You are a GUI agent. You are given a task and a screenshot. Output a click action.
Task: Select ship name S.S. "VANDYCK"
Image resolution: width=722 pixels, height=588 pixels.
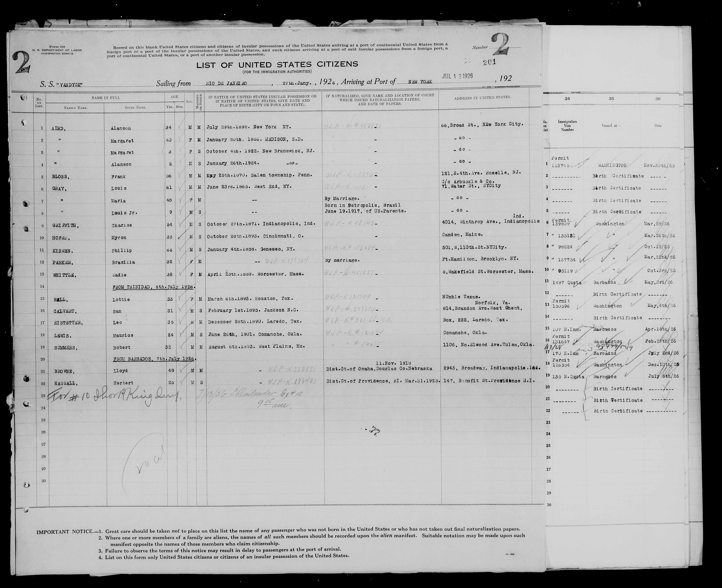tap(61, 84)
